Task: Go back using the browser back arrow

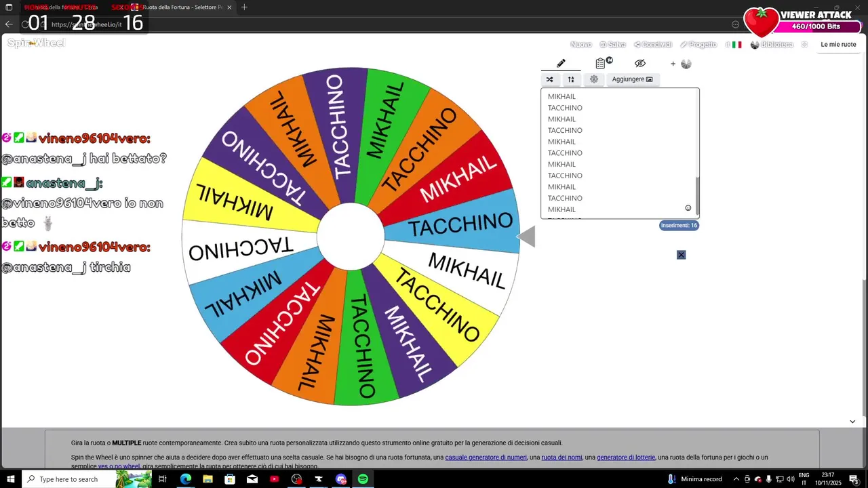Action: click(9, 24)
